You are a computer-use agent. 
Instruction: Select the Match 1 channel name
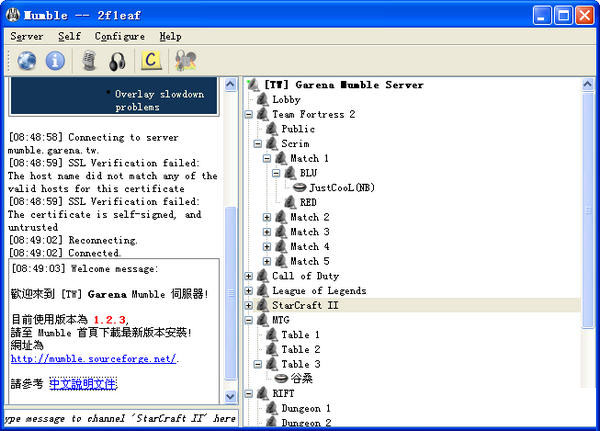(310, 158)
